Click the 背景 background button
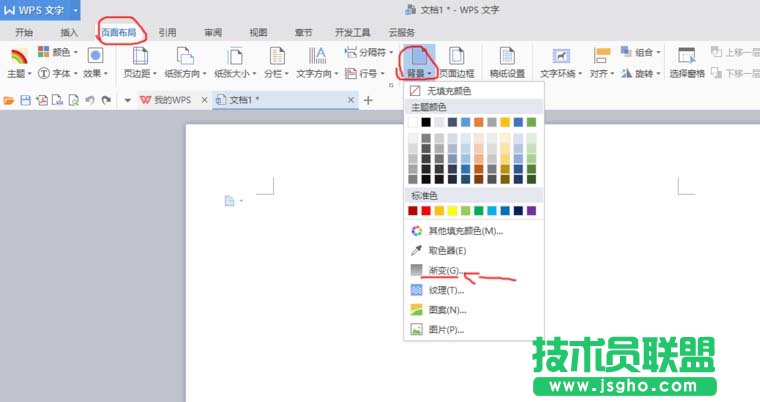760x402 pixels. [x=418, y=62]
